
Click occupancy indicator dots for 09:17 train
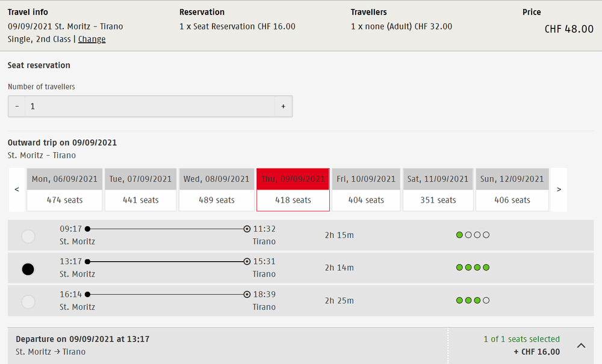473,235
